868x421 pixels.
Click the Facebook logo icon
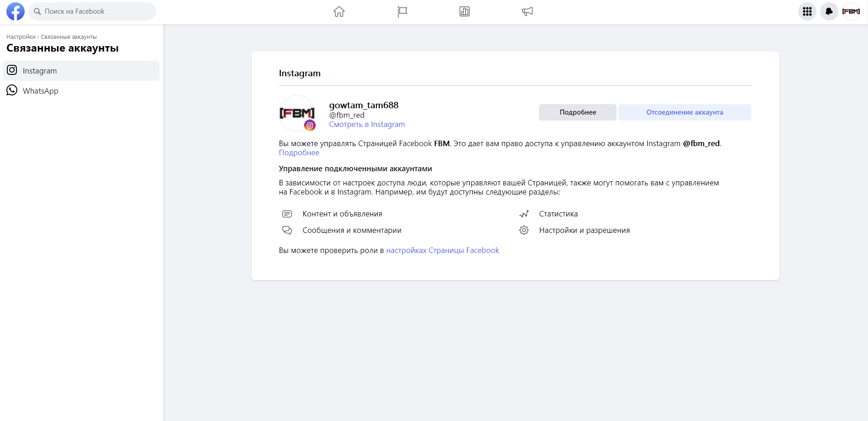(16, 11)
